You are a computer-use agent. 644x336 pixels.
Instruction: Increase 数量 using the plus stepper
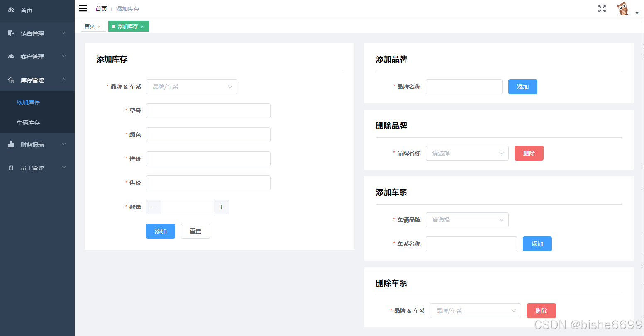point(221,207)
